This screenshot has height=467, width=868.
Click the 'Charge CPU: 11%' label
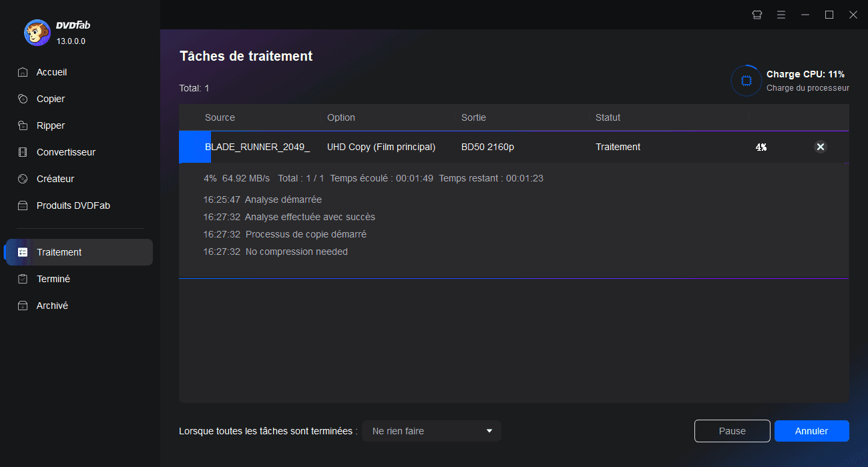(805, 74)
